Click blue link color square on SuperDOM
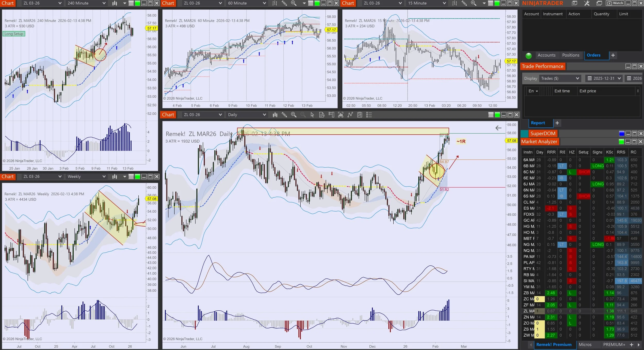Viewport: 644px width, 350px height. coord(622,134)
